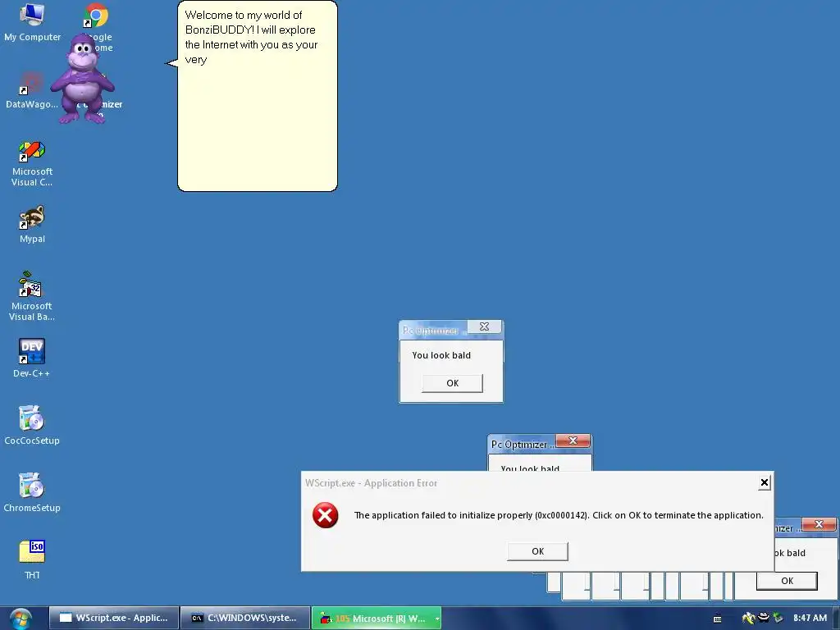
Task: Click the black hat tray icon
Action: 764,618
